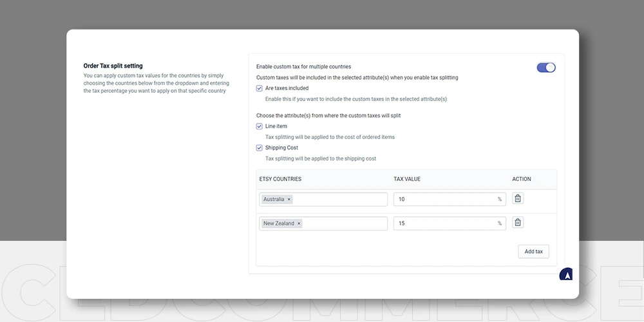Click the percent symbol in Australia's tax field
This screenshot has height=322, width=644.
(x=500, y=199)
